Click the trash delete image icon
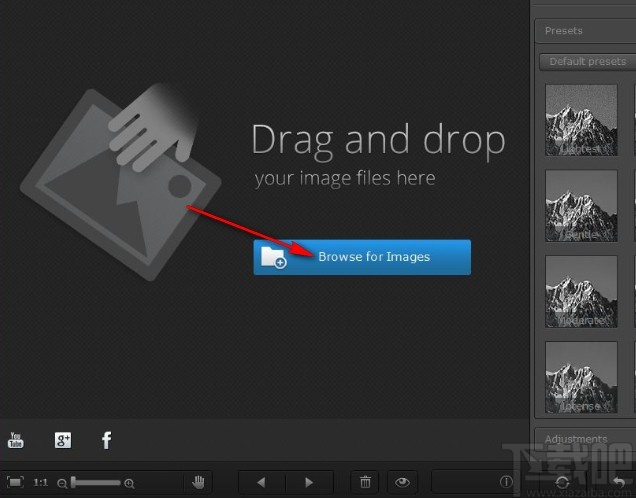Screen dimensions: 636x498 [x=365, y=482]
